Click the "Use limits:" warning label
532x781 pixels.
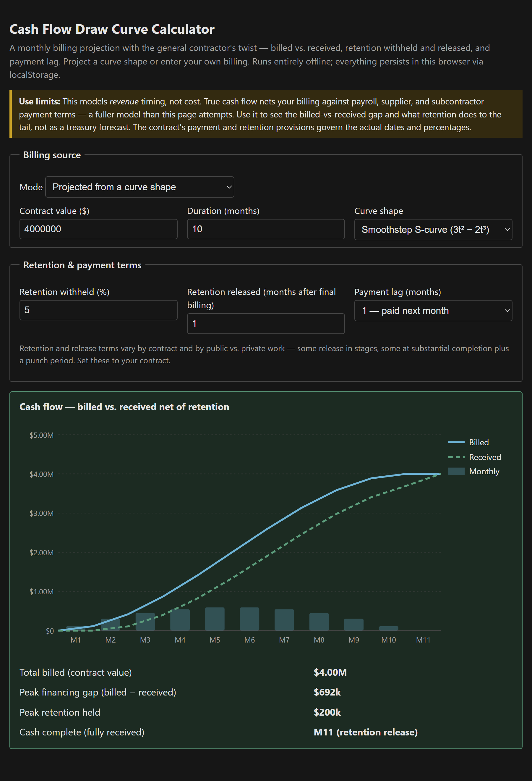pyautogui.click(x=40, y=101)
